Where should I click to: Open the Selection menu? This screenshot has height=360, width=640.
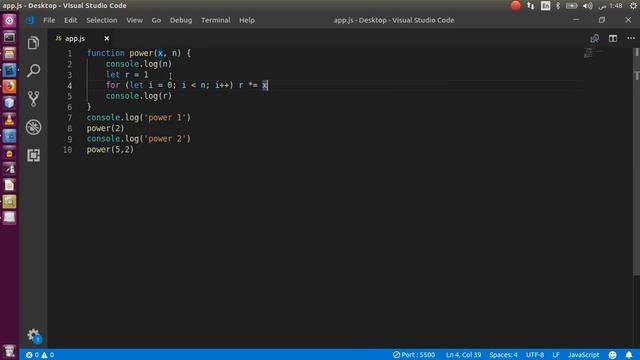[x=102, y=20]
